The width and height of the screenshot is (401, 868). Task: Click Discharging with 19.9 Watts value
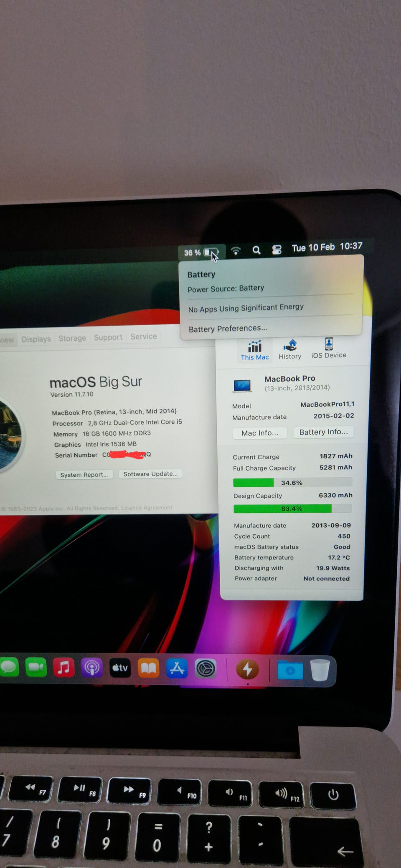333,568
